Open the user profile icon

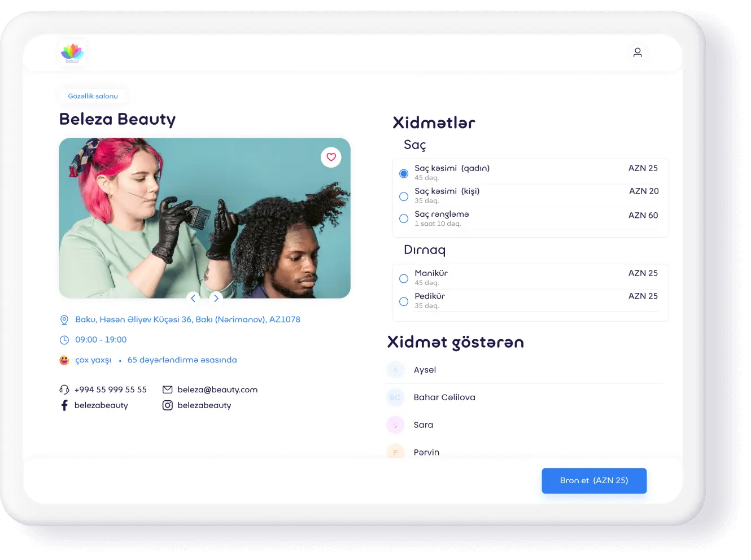tap(638, 53)
